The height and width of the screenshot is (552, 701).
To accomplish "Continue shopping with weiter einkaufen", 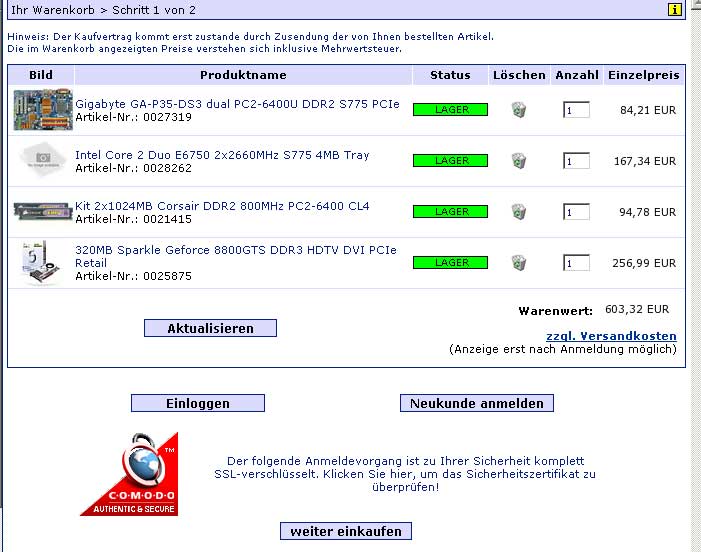I will 346,531.
